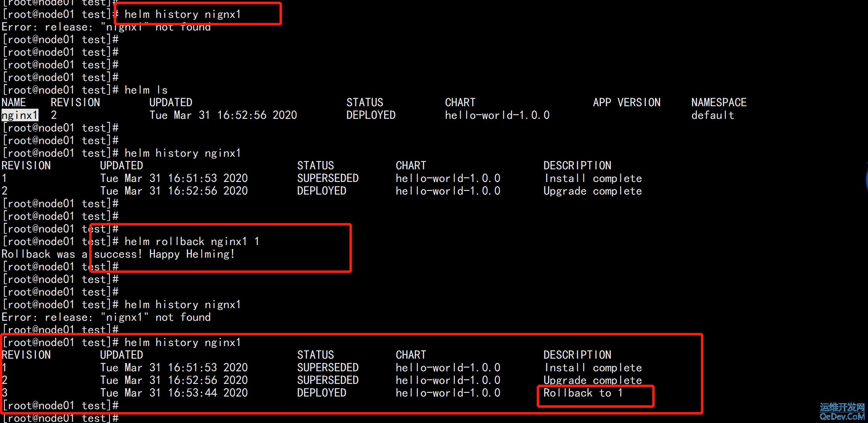868x423 pixels.
Task: Click revision number '3' in history table
Action: point(4,393)
